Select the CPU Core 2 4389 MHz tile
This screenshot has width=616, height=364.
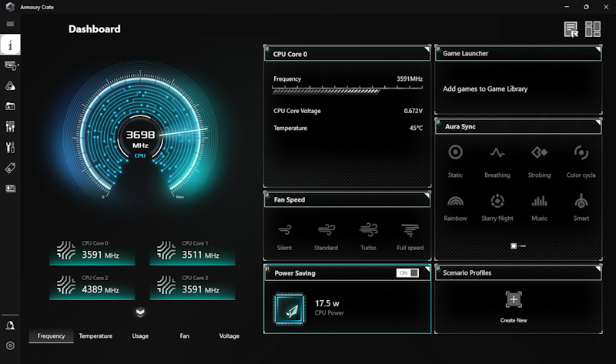(x=92, y=286)
